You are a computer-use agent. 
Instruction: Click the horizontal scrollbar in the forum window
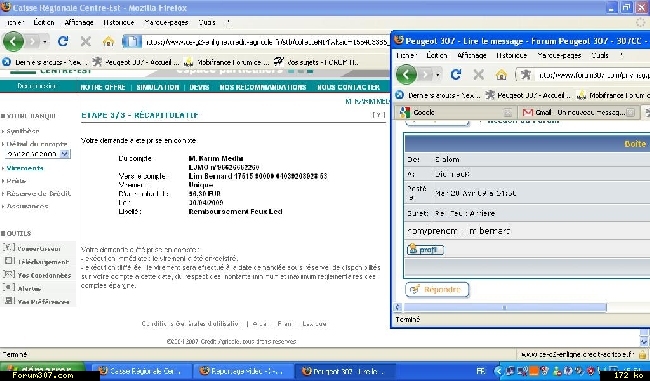click(505, 308)
